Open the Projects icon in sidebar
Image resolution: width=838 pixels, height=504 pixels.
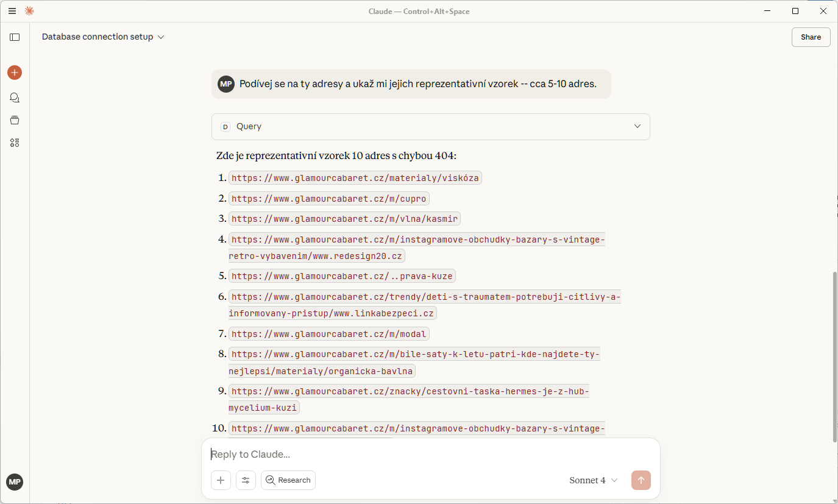[15, 120]
